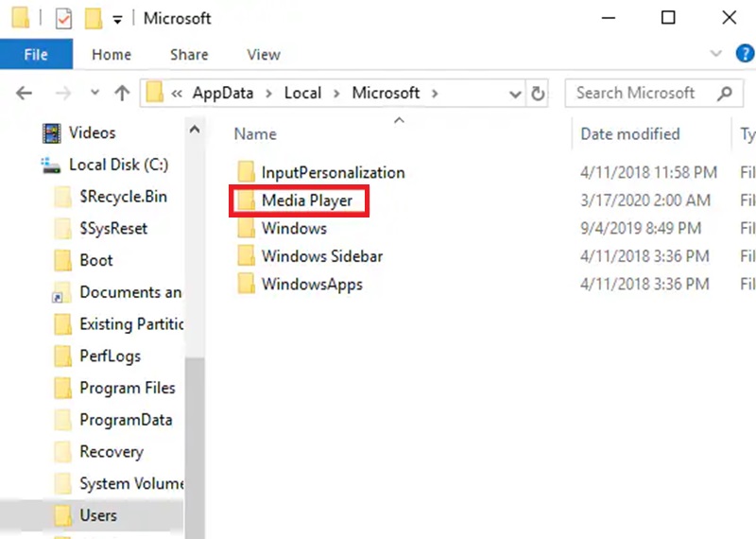Click the search magnifier icon
This screenshot has height=539, width=756.
click(724, 93)
